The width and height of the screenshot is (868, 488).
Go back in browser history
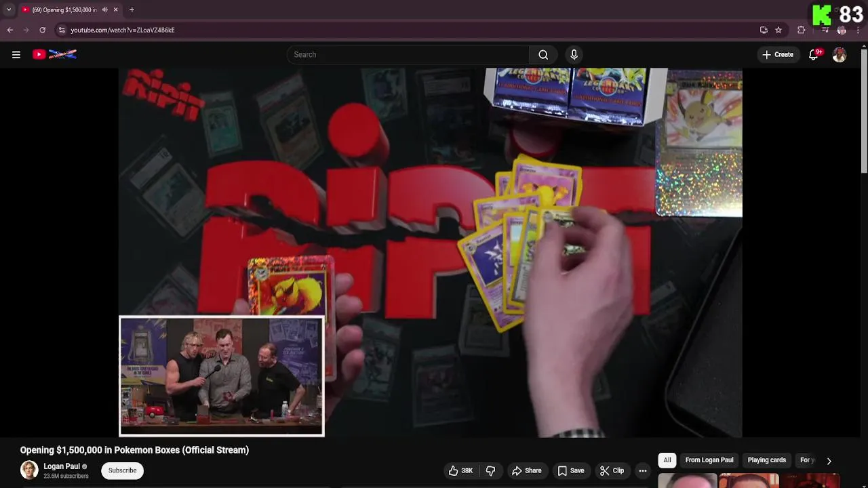pos(10,30)
